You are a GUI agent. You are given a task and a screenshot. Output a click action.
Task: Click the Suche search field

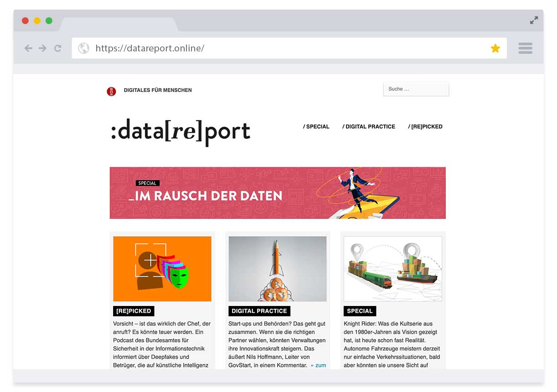click(416, 89)
